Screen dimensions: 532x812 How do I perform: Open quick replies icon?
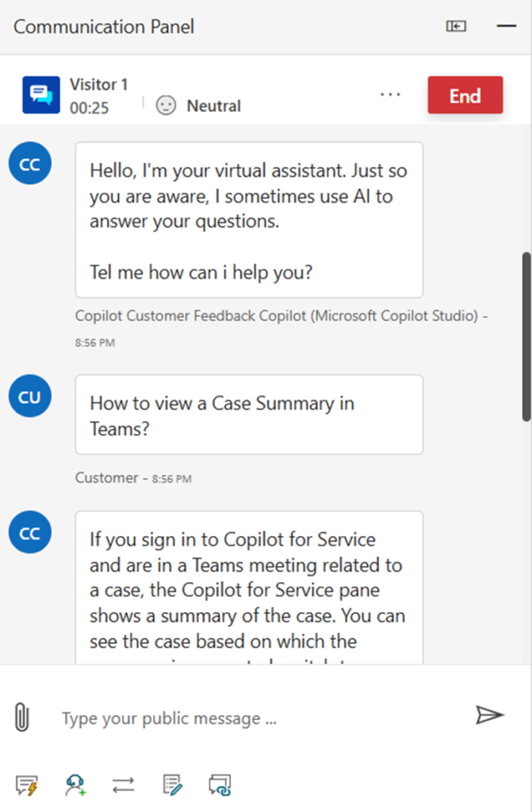[26, 785]
